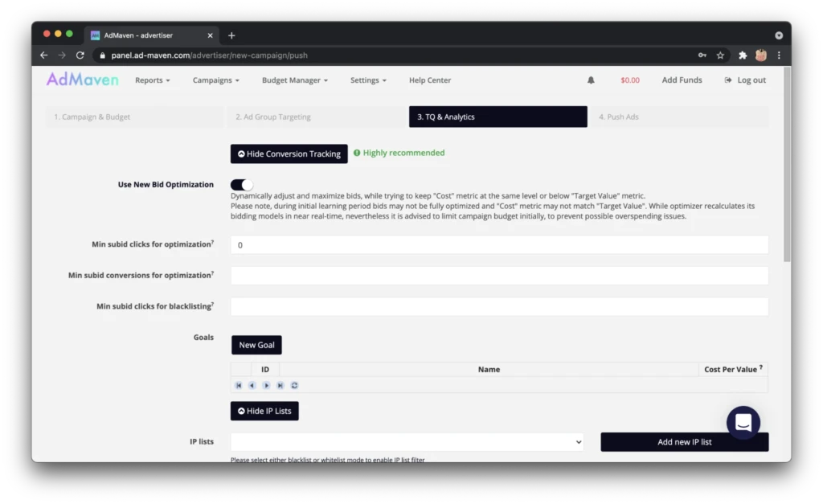823x504 pixels.
Task: Open the live chat widget bubble
Action: pos(743,422)
